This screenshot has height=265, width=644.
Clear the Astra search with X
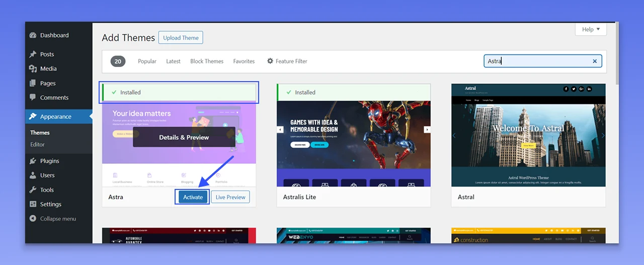(595, 61)
